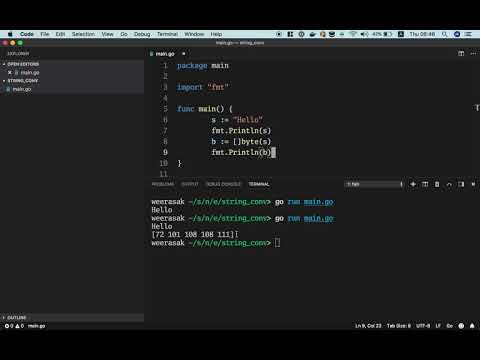Switch to the Output panel tab
The height and width of the screenshot is (360, 480).
(190, 184)
